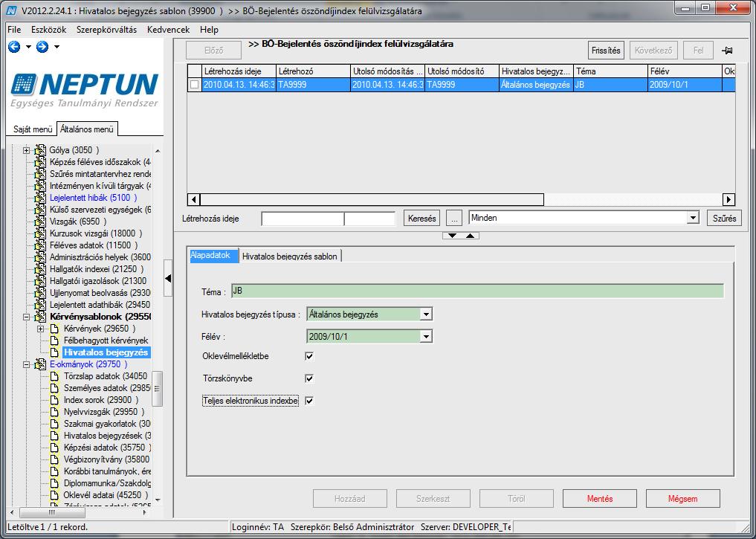Click the red Mégsem button
Viewport: 756px width, 539px height.
click(x=682, y=499)
